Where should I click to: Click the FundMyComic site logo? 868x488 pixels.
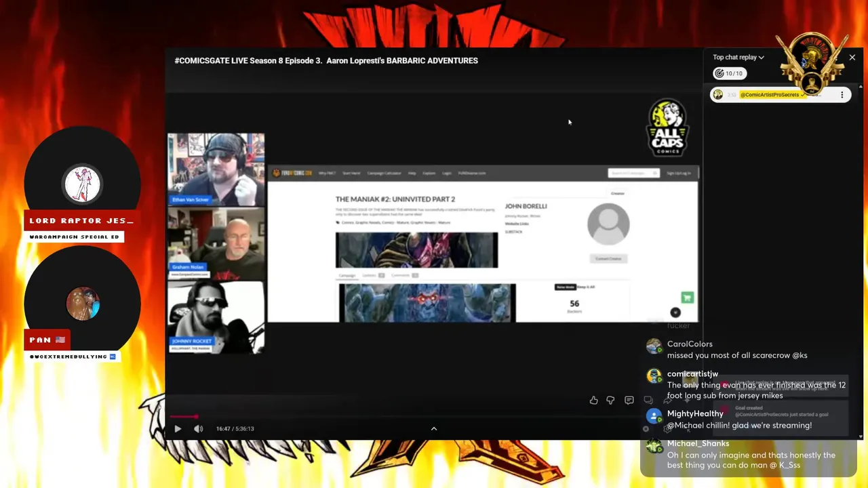292,173
